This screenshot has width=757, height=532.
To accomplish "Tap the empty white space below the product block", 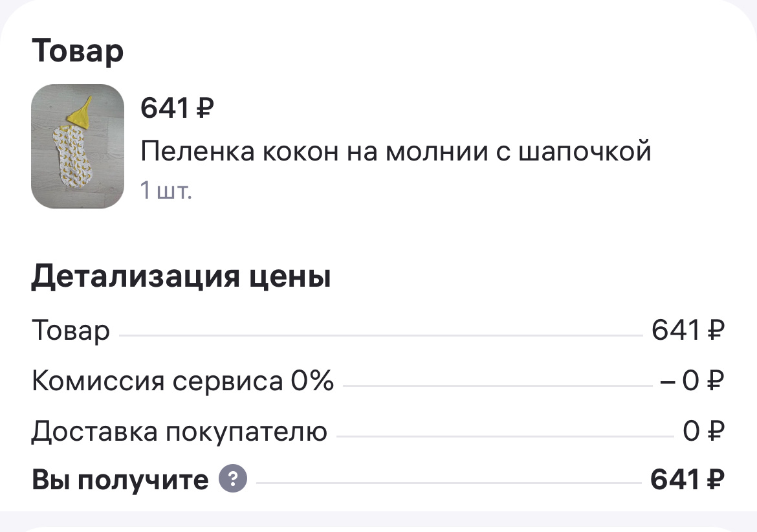I will tap(378, 230).
